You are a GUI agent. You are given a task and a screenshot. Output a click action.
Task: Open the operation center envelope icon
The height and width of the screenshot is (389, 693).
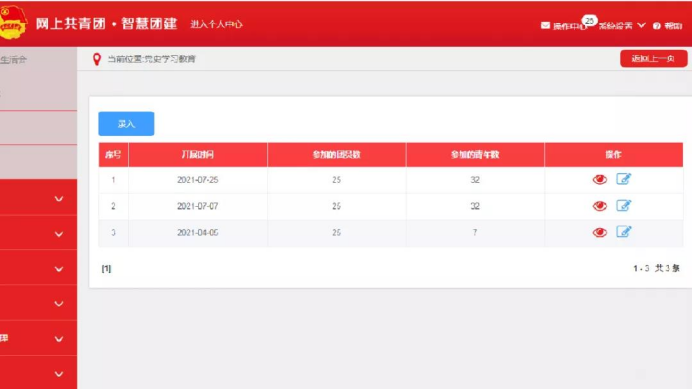click(545, 26)
